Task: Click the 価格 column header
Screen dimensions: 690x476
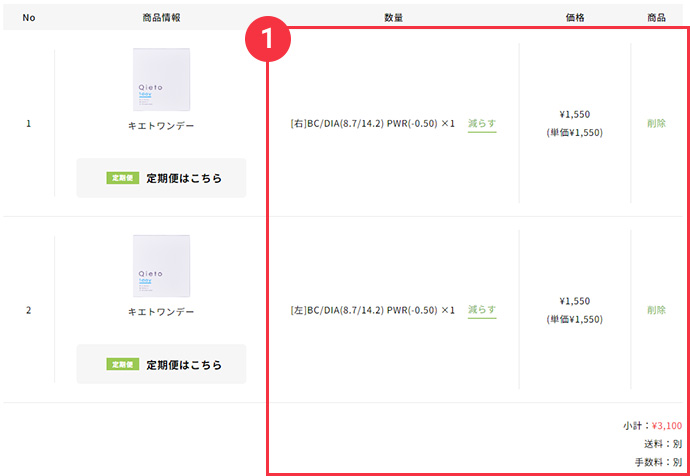Action: 574,18
